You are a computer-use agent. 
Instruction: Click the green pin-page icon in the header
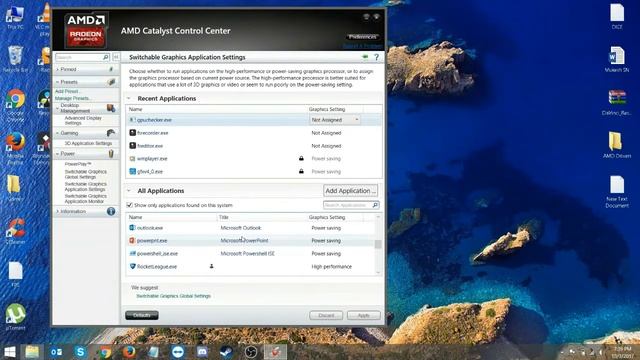pyautogui.click(x=365, y=57)
